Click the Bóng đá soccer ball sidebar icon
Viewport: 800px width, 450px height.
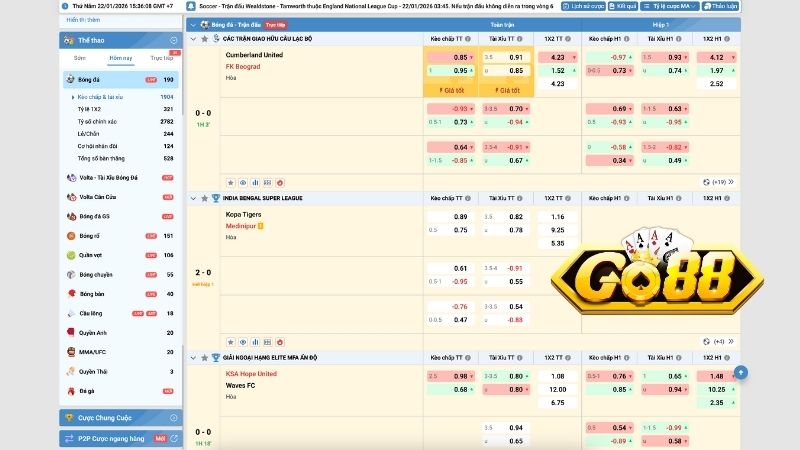[70, 80]
